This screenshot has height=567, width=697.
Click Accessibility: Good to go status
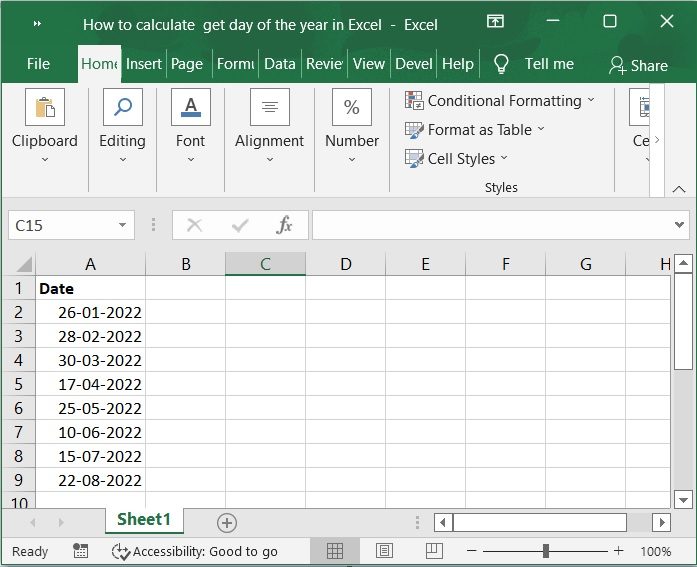195,551
